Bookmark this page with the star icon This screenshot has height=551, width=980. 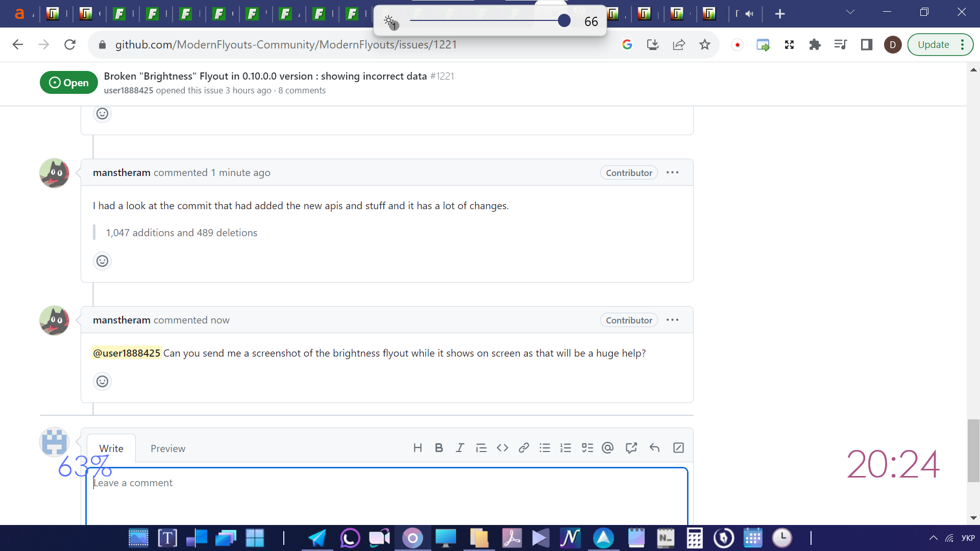(704, 45)
